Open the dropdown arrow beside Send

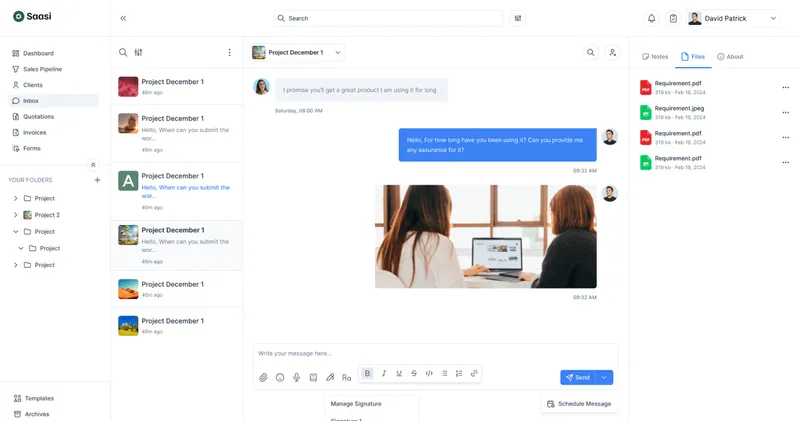click(x=604, y=378)
